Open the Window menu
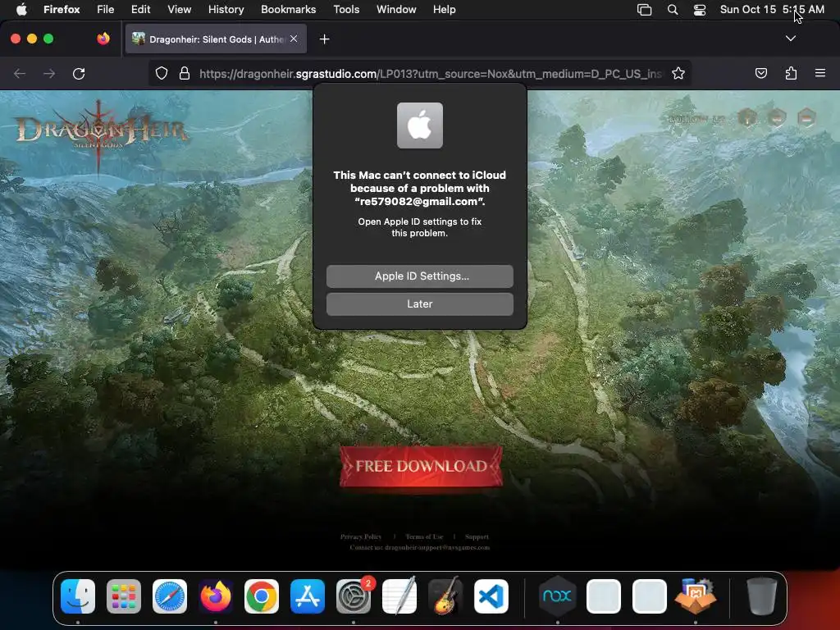This screenshot has width=840, height=630. point(396,10)
